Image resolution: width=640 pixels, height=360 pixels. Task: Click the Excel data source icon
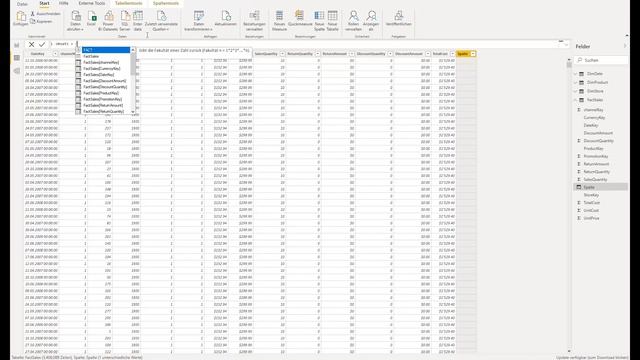coord(92,16)
